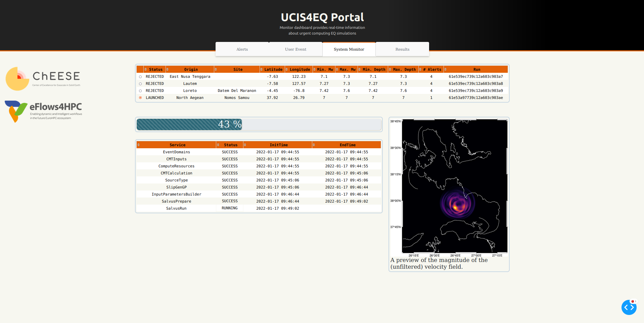The height and width of the screenshot is (323, 644).
Task: Switch to the Alerts tab
Action: [242, 49]
